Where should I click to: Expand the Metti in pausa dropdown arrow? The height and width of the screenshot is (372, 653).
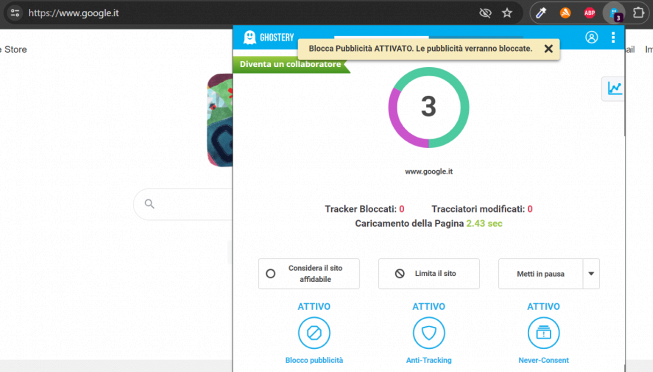591,274
